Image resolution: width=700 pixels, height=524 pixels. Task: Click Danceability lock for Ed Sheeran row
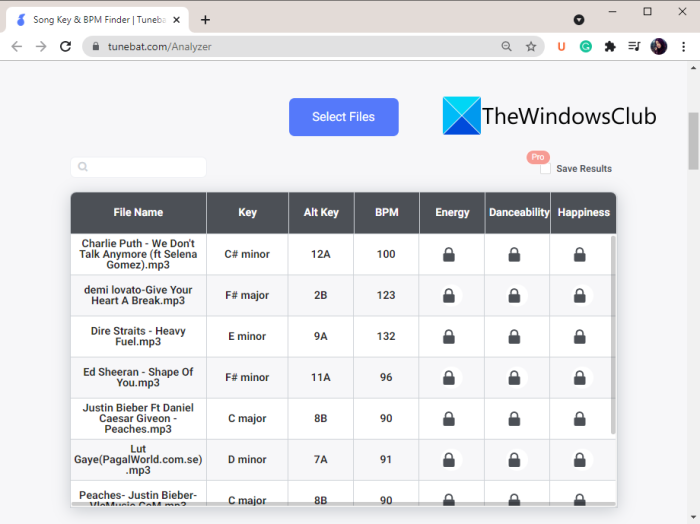(514, 378)
